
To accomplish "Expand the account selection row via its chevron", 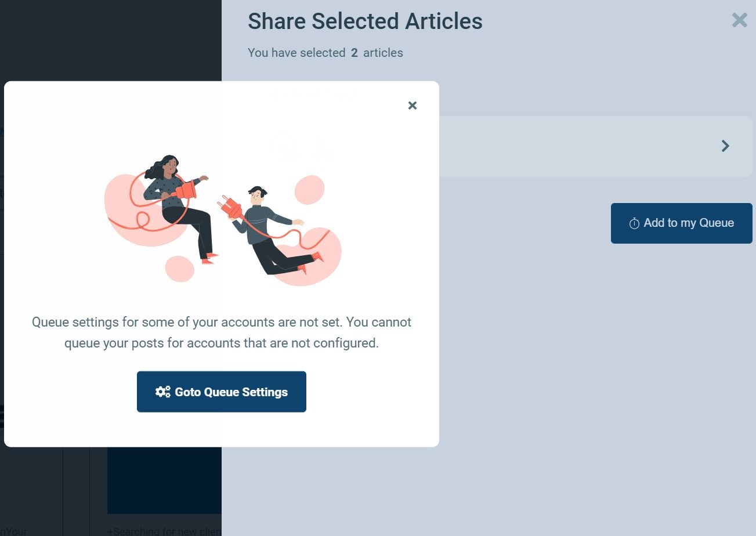I will click(725, 146).
